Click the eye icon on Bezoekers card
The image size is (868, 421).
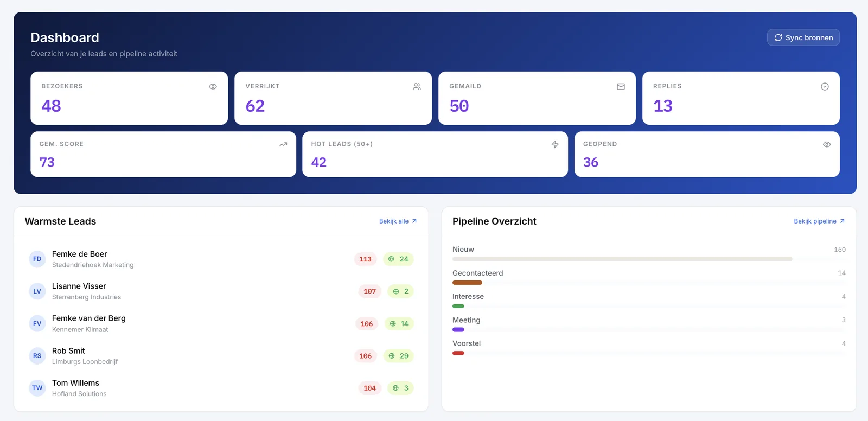[213, 87]
